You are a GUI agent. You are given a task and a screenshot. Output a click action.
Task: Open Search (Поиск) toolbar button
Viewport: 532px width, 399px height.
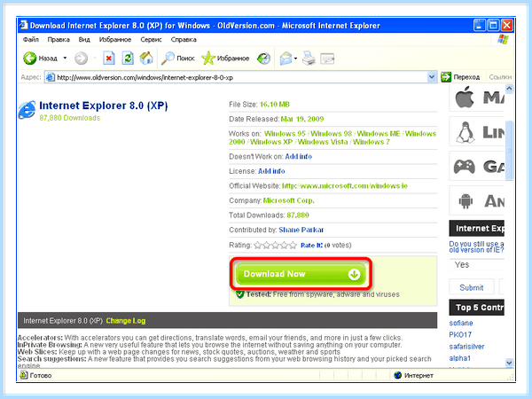click(x=178, y=59)
